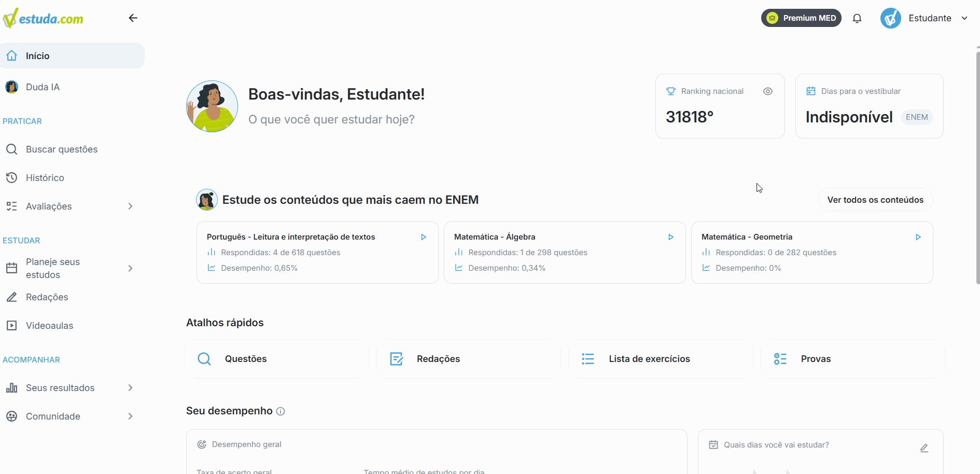The image size is (980, 474).
Task: Expand Avaliações submenu chevron
Action: pos(130,206)
